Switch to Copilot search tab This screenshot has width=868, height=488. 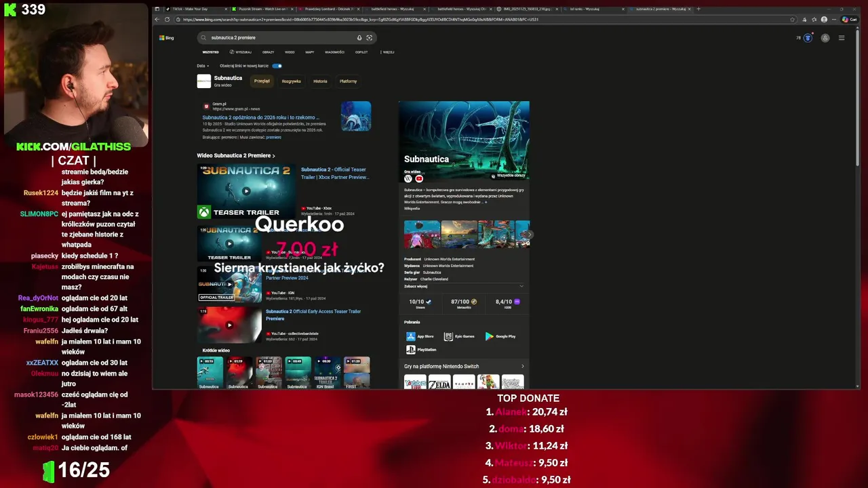tap(361, 52)
